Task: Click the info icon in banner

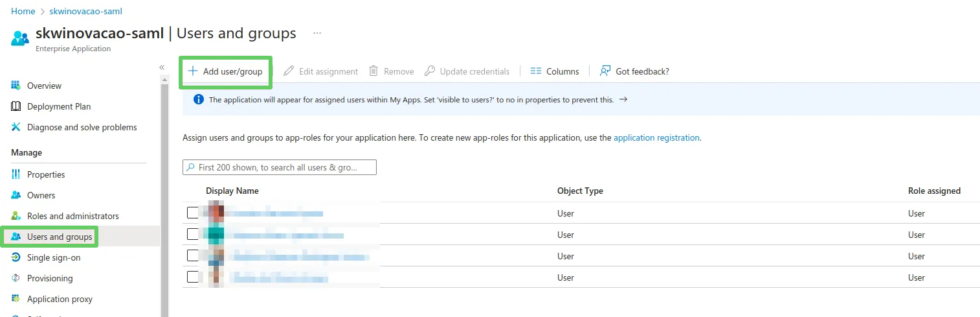Action: [199, 100]
